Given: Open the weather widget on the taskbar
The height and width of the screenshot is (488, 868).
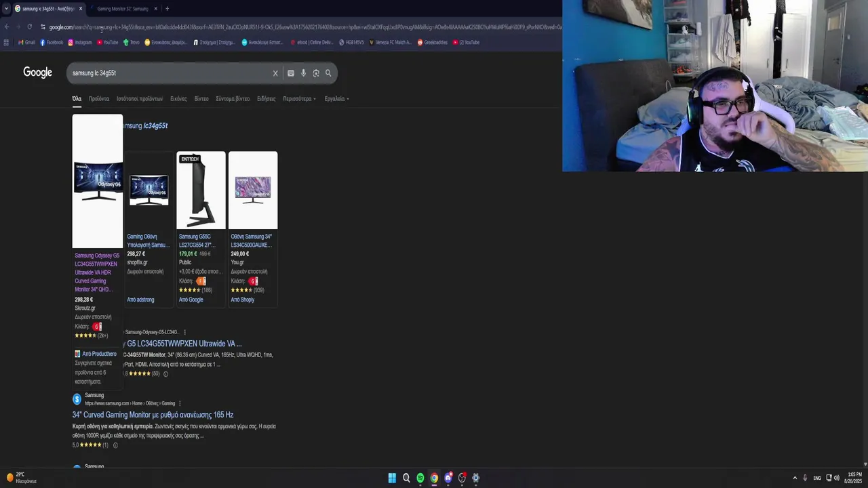Looking at the screenshot, I should coord(20,478).
